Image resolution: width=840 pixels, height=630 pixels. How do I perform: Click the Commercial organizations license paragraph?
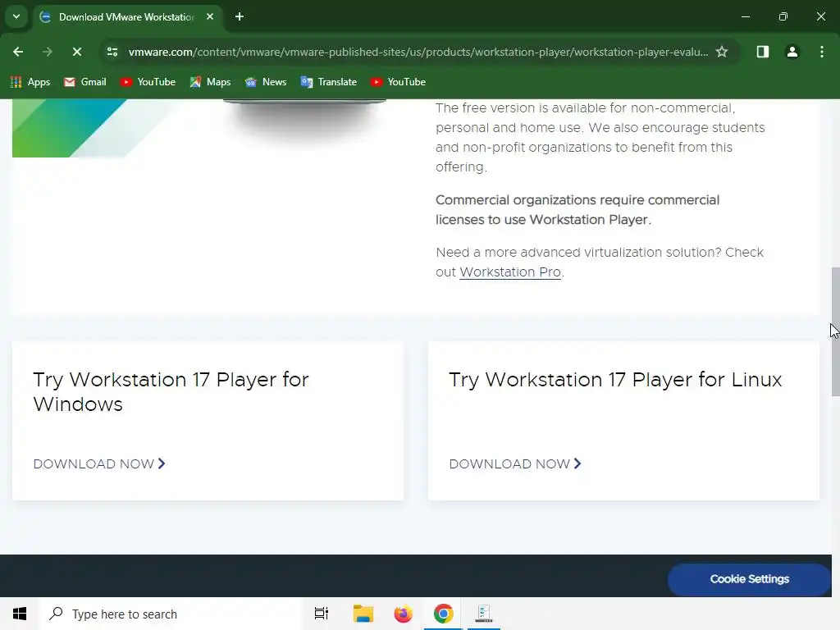[577, 210]
